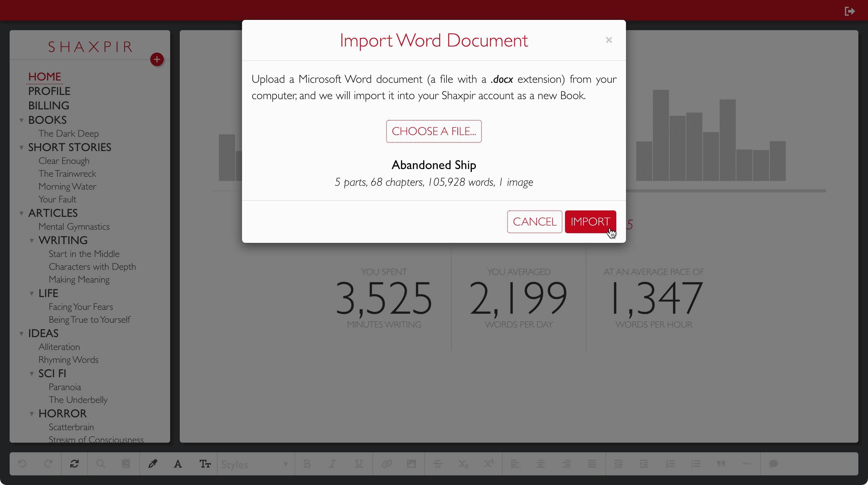This screenshot has width=868, height=485.
Task: Click the Choose a File button
Action: point(434,131)
